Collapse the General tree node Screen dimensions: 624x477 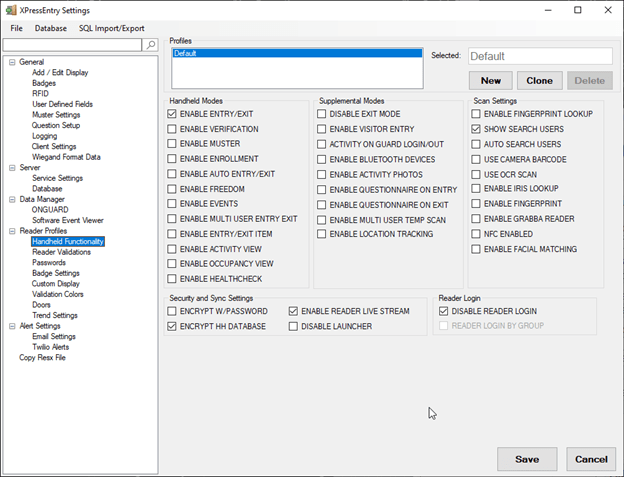(11, 62)
